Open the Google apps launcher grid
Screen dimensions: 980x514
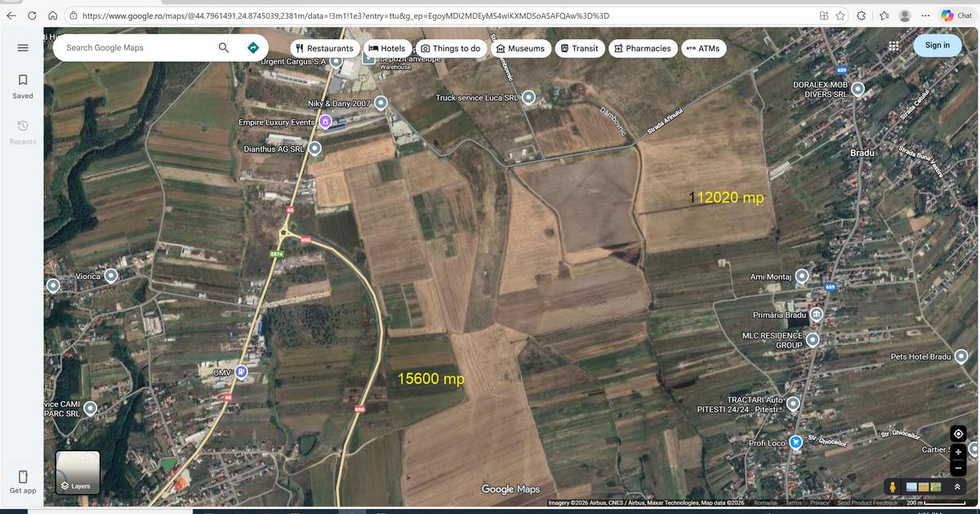click(895, 47)
